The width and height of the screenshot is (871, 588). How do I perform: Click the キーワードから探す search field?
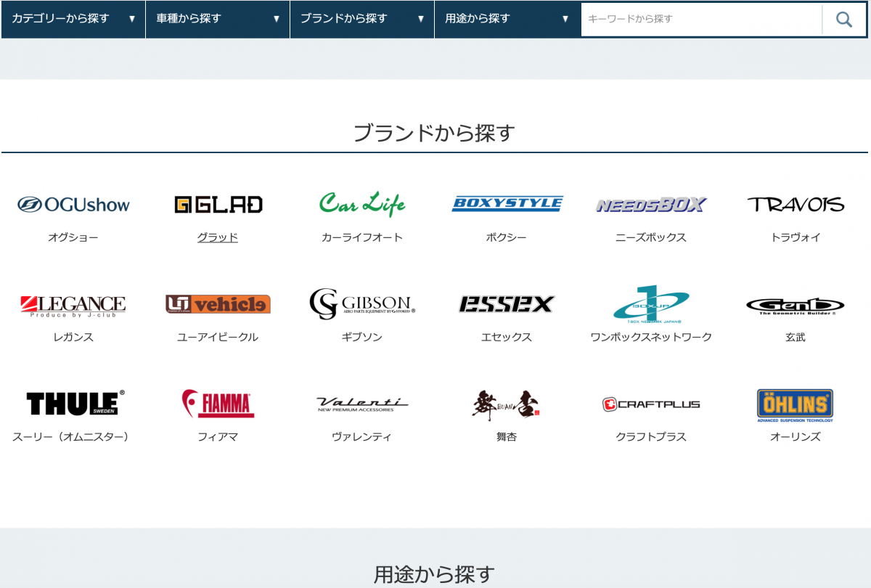(700, 19)
